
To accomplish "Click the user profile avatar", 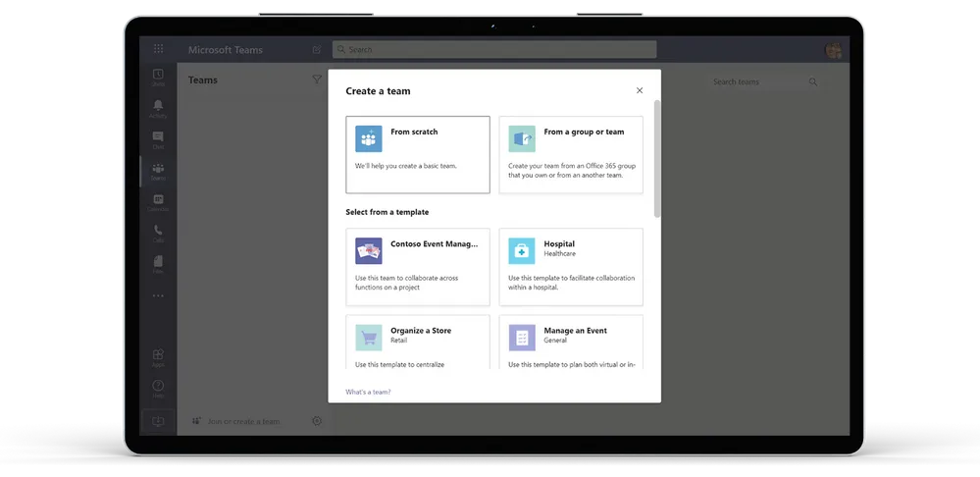I will (833, 50).
